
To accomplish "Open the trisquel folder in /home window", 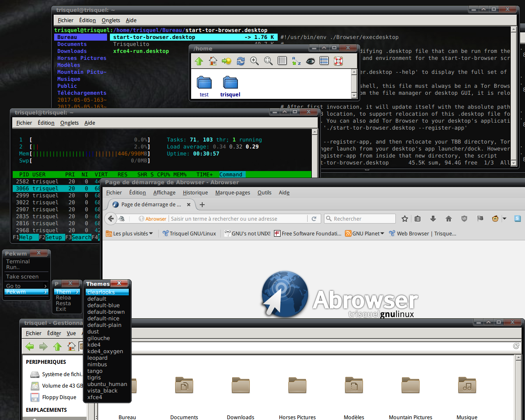I will 230,86.
